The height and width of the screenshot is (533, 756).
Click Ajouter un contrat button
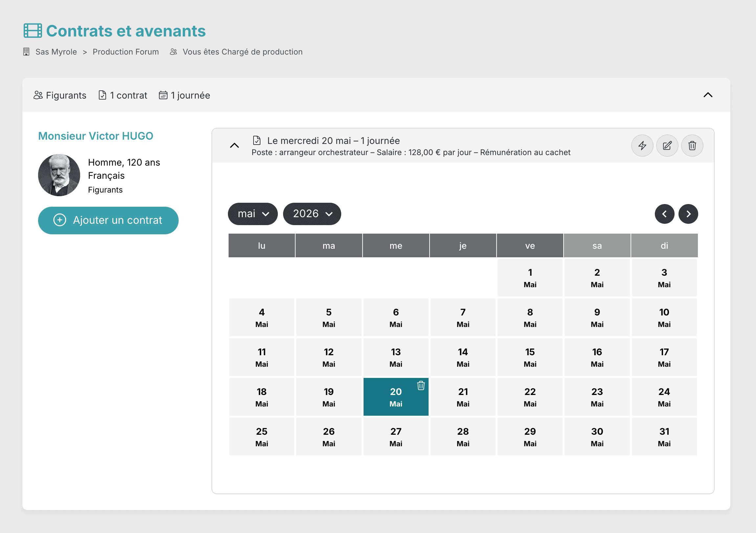pyautogui.click(x=108, y=220)
